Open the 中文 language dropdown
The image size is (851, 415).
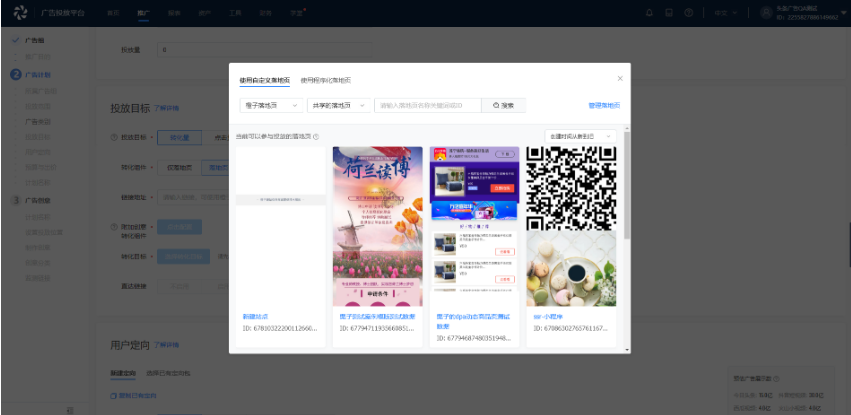[x=727, y=13]
